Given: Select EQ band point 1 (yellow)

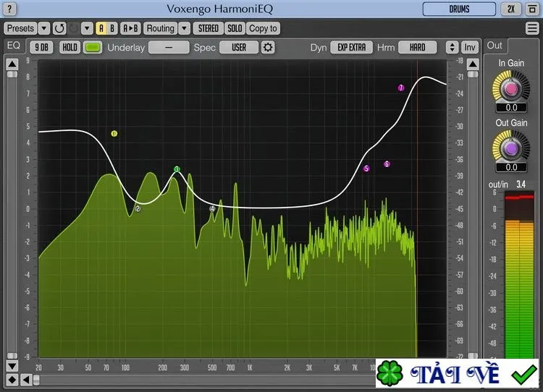Looking at the screenshot, I should pos(114,134).
